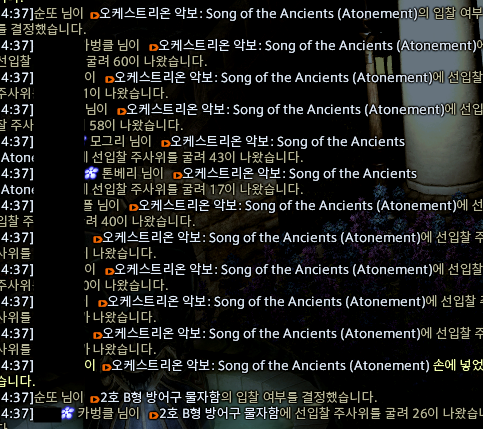Click orange arrow in the 손에 넣었 obtained message
The height and width of the screenshot is (429, 483).
(106, 367)
